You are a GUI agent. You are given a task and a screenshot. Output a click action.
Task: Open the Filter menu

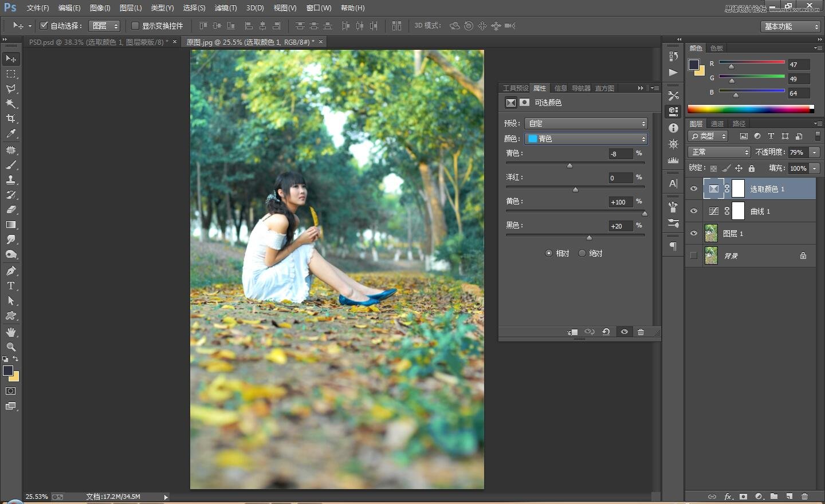(x=225, y=8)
